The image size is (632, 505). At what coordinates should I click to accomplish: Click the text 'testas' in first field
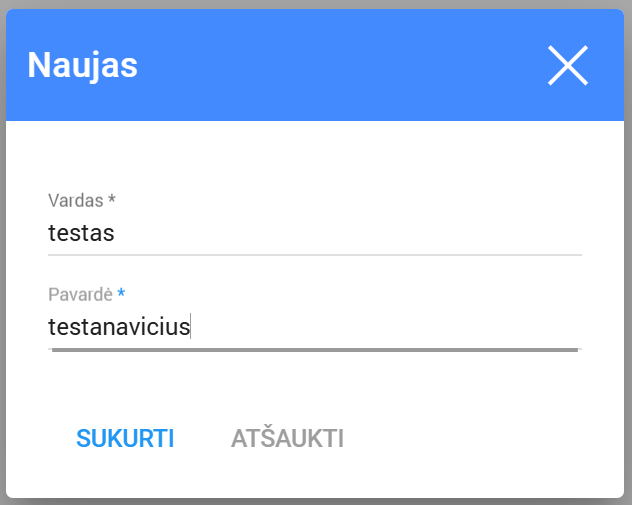tap(81, 234)
